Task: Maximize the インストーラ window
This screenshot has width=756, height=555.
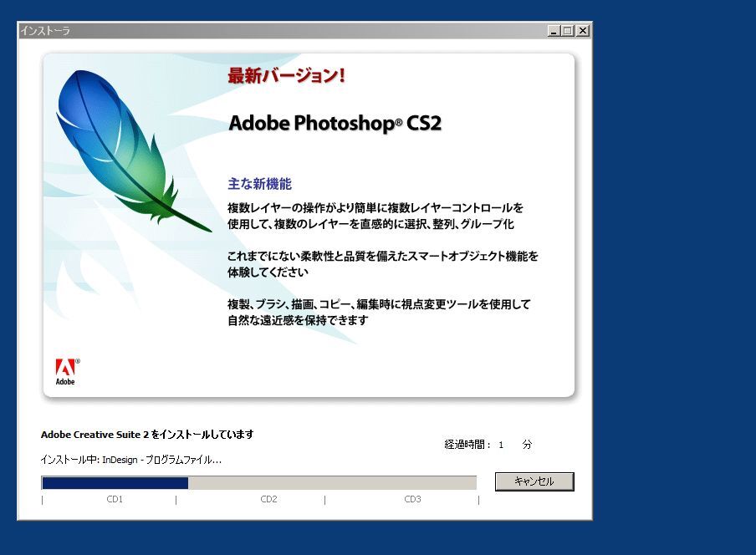Action: 568,31
